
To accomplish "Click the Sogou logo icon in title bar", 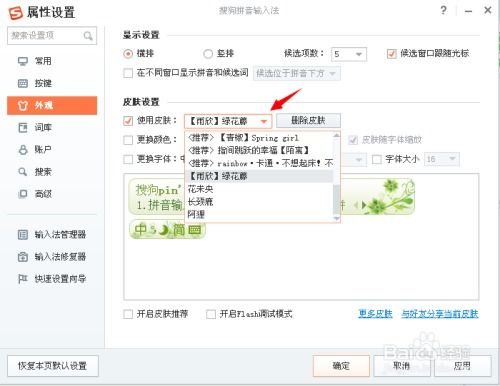I will tap(15, 13).
